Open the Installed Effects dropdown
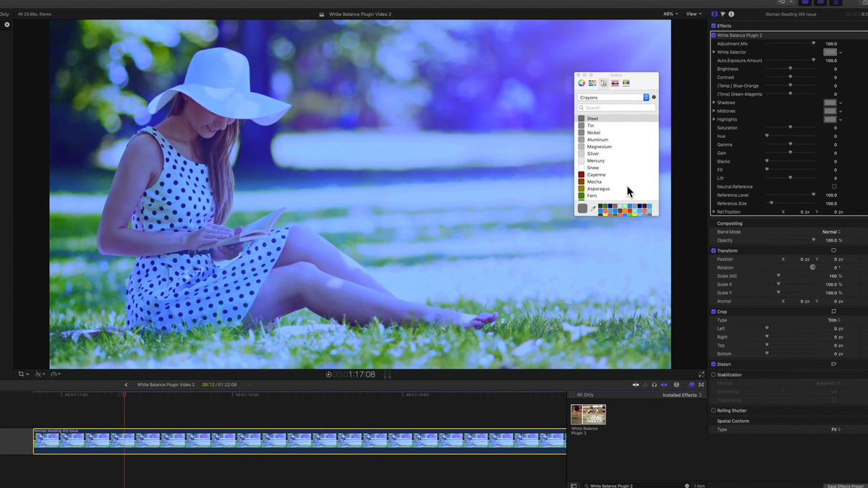 pyautogui.click(x=682, y=395)
